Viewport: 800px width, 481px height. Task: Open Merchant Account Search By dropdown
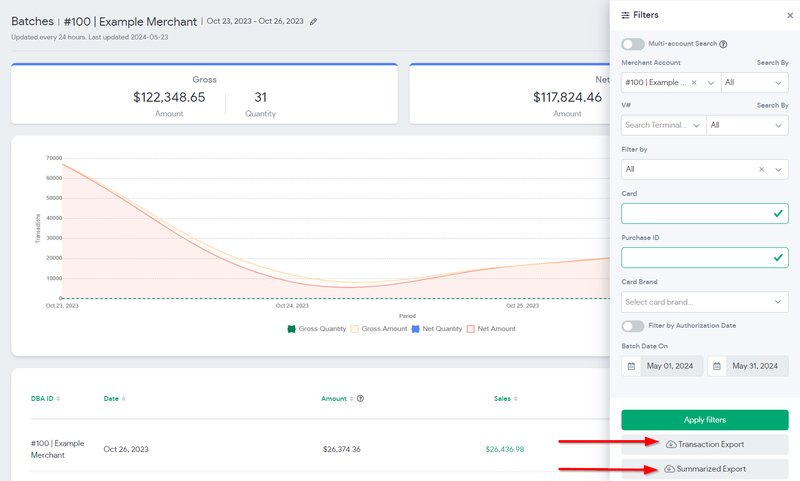(x=755, y=82)
